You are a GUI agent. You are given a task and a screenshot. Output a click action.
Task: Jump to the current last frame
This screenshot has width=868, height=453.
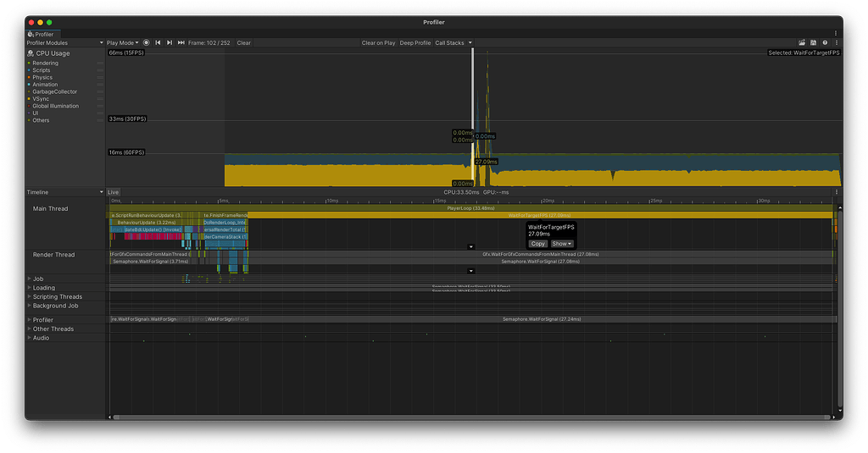(181, 42)
